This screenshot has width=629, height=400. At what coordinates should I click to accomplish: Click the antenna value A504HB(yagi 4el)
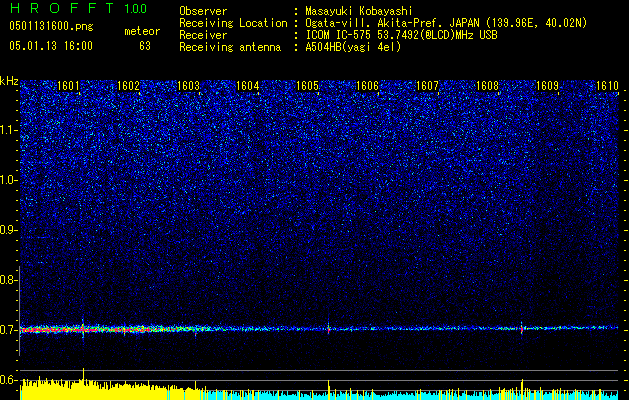353,47
